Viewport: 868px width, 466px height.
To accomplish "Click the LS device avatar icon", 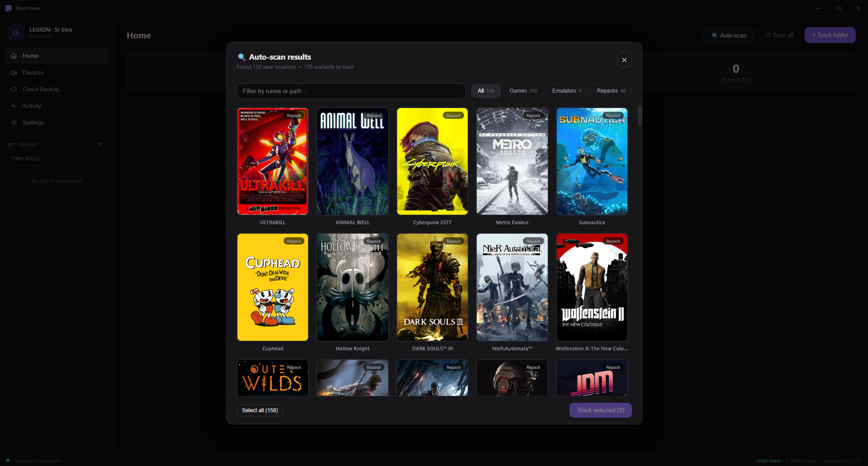I will (16, 33).
